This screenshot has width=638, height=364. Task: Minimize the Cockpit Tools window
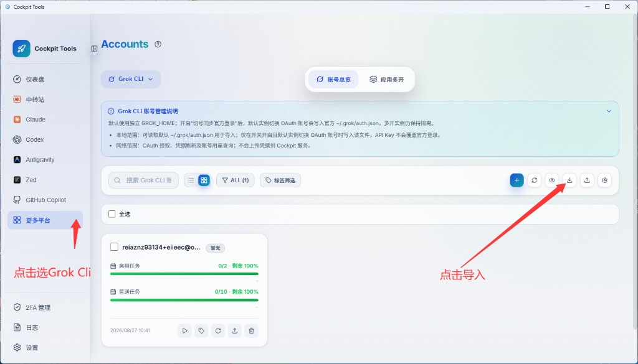pos(588,7)
